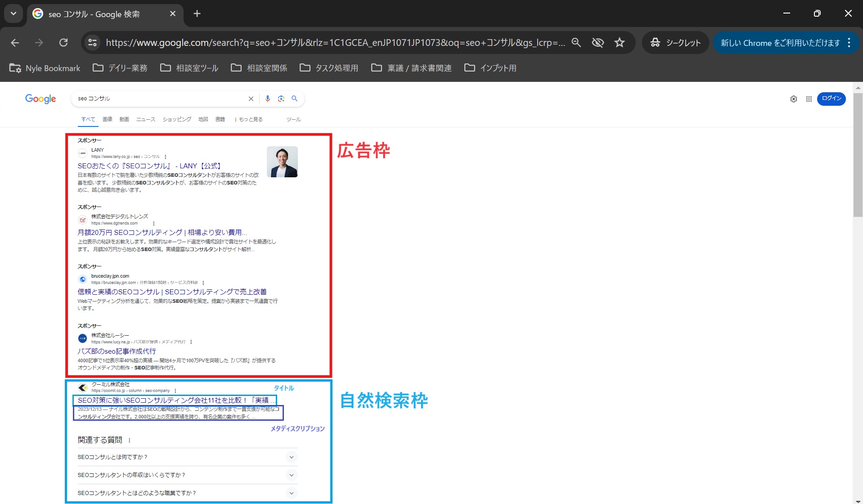Switch to 動画 tab

coord(124,119)
